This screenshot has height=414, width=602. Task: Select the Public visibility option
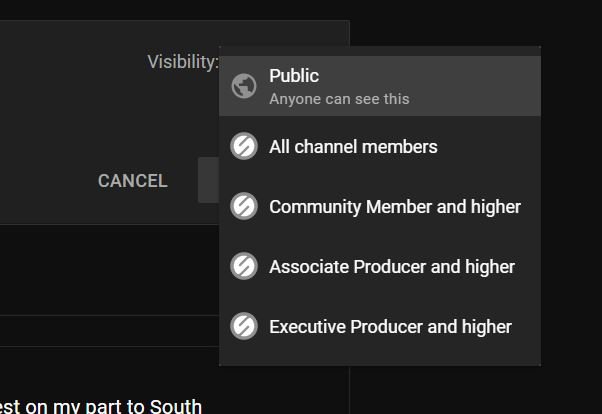[x=380, y=86]
